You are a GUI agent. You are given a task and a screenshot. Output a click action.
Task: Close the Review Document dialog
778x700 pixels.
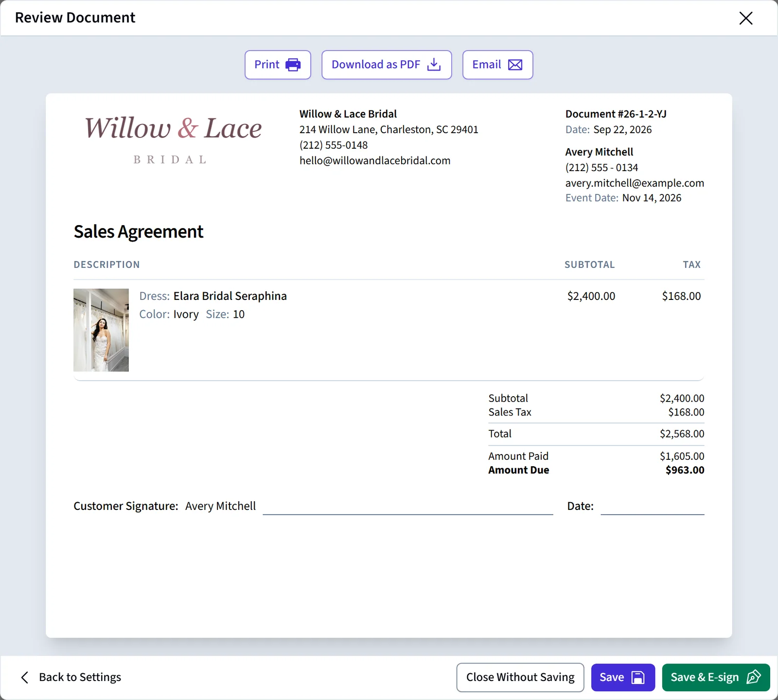[x=746, y=18]
